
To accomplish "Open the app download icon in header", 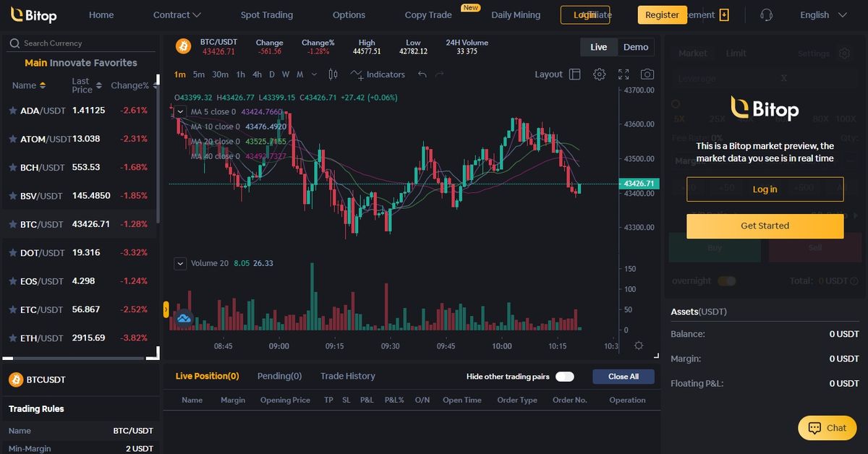I will pos(724,14).
